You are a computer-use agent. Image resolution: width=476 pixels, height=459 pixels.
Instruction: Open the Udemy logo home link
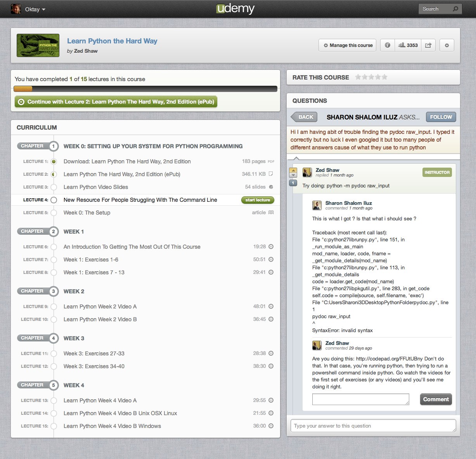point(235,9)
